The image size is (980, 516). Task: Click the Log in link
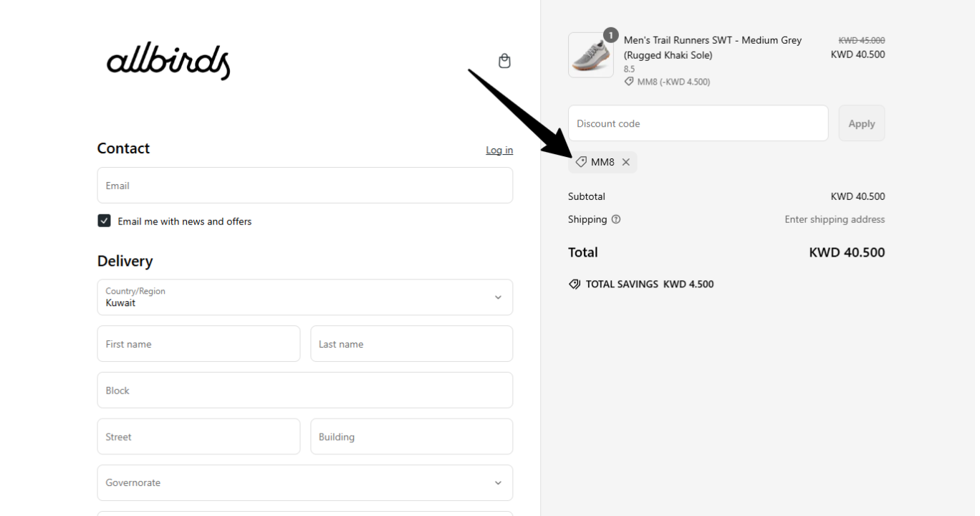pos(499,150)
